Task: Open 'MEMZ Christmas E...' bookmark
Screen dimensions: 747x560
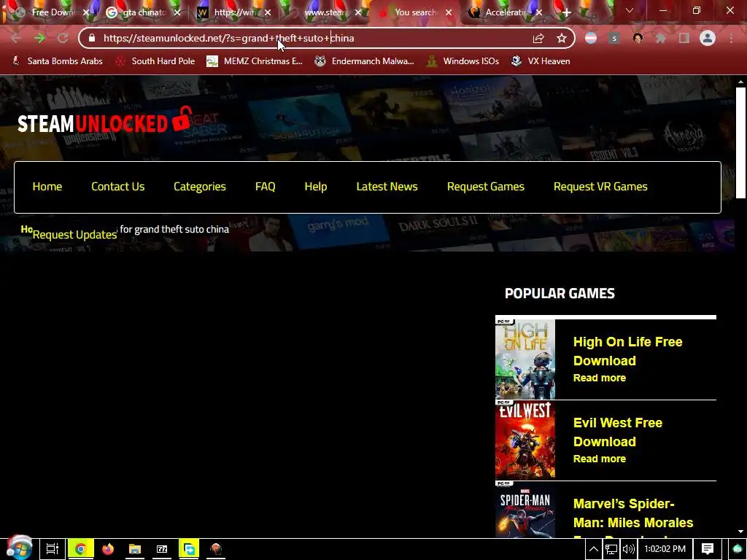Action: pos(255,61)
